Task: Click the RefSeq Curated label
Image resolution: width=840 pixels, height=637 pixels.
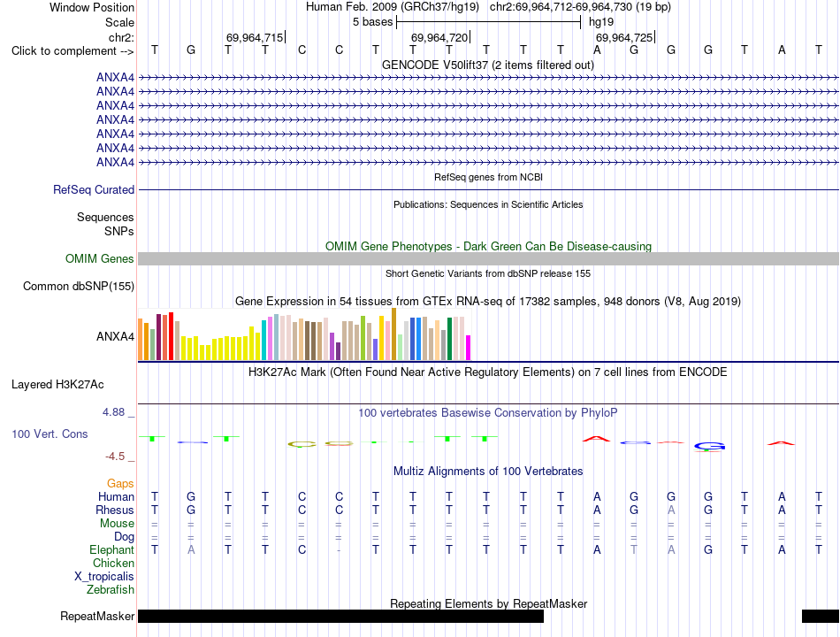Action: [x=94, y=190]
